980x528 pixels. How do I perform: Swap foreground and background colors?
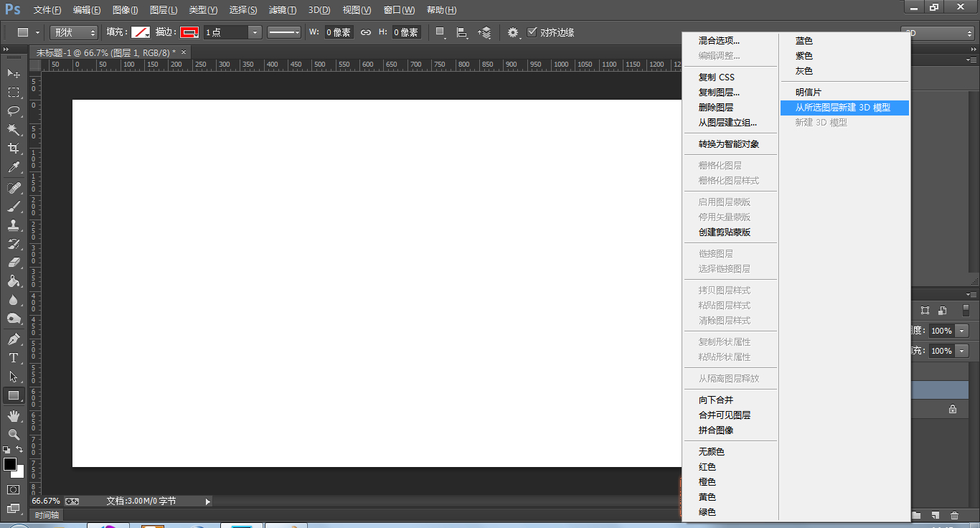click(x=19, y=450)
